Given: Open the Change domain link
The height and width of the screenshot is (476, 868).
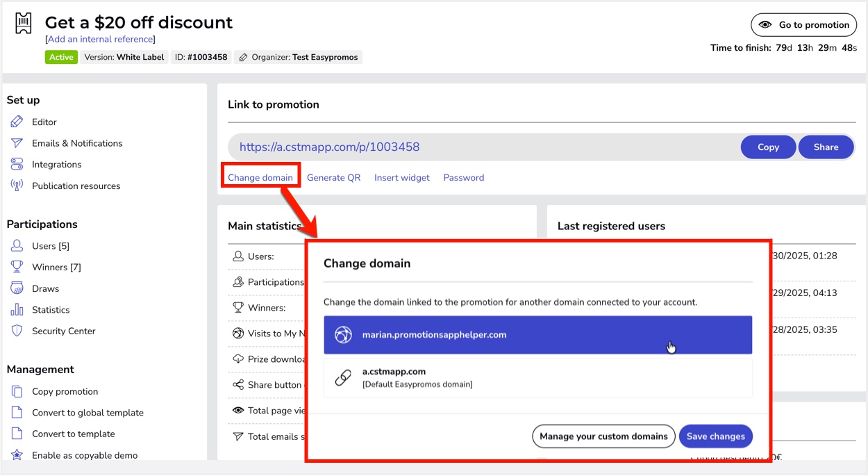Looking at the screenshot, I should [x=260, y=178].
